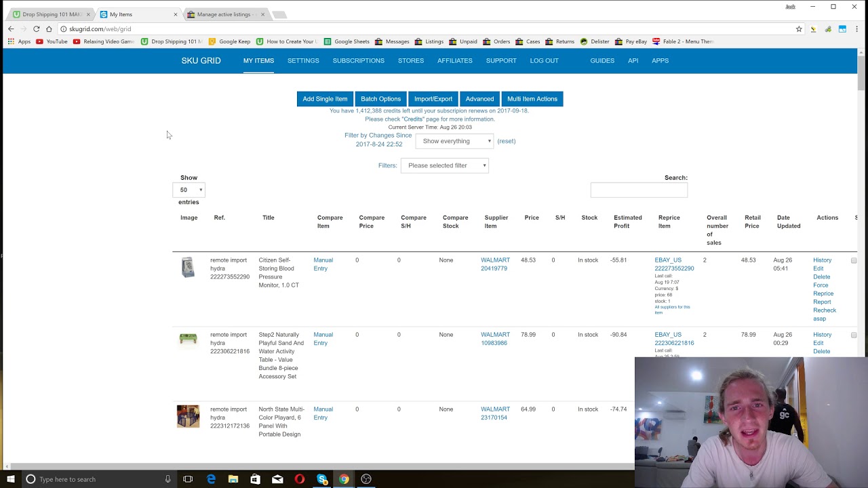This screenshot has width=868, height=488.
Task: Open the Google Keep bookmark
Action: coord(229,41)
